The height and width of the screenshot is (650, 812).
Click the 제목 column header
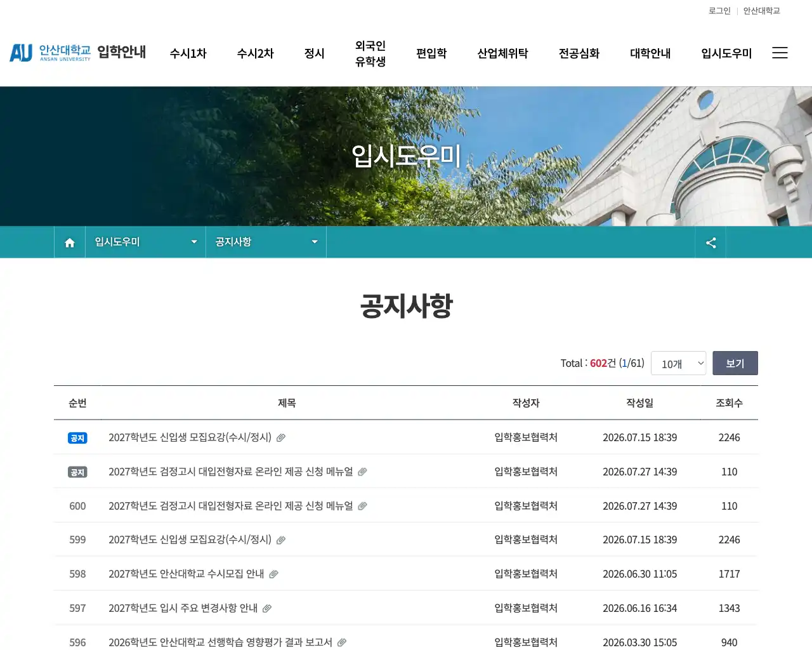coord(287,403)
